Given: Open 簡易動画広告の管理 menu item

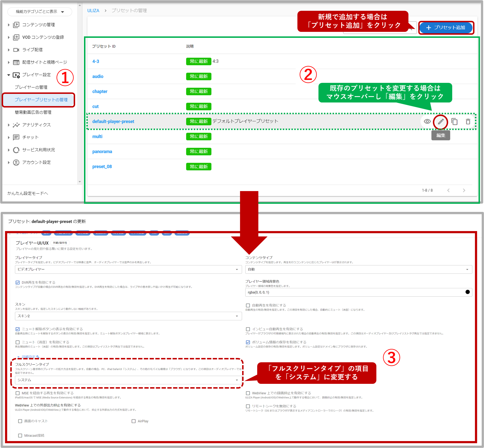Looking at the screenshot, I should [x=33, y=112].
